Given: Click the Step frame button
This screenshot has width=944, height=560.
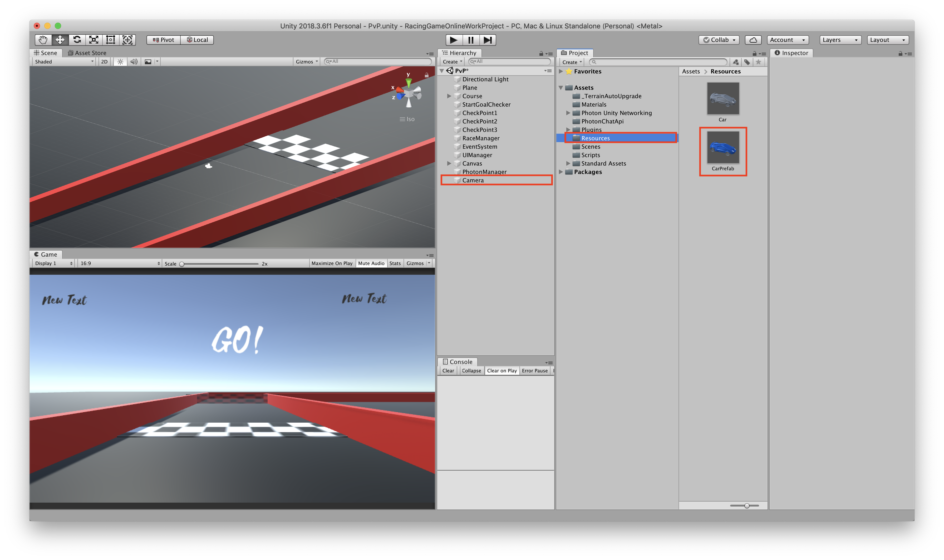Looking at the screenshot, I should (488, 40).
